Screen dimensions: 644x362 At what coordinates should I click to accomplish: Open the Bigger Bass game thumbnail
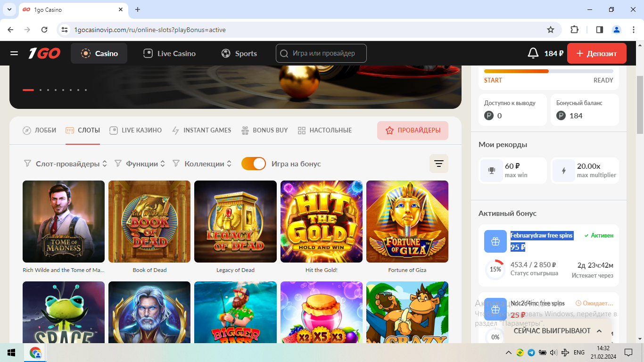(x=235, y=312)
